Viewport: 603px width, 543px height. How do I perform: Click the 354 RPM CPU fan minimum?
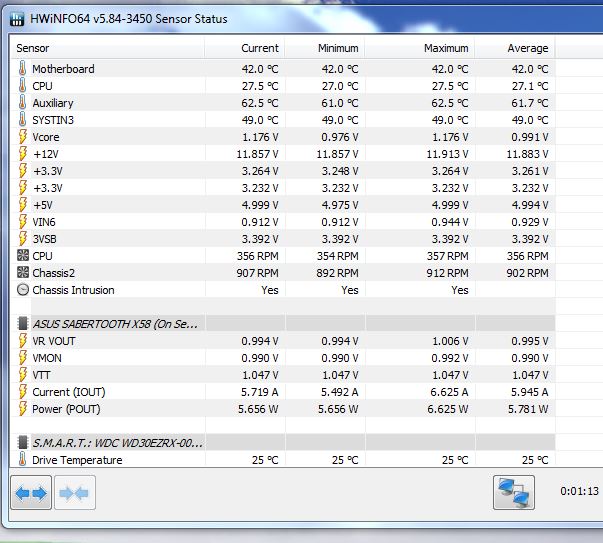(x=337, y=256)
